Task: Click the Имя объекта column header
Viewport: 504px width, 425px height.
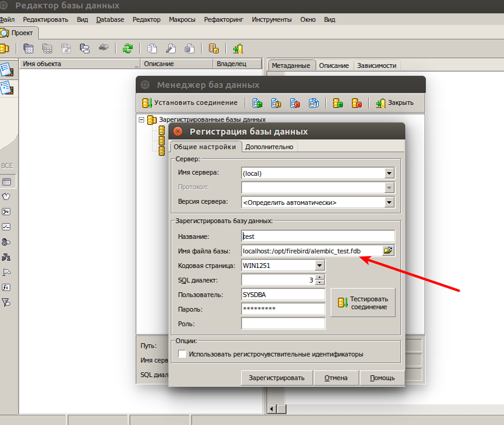Action: coord(80,64)
